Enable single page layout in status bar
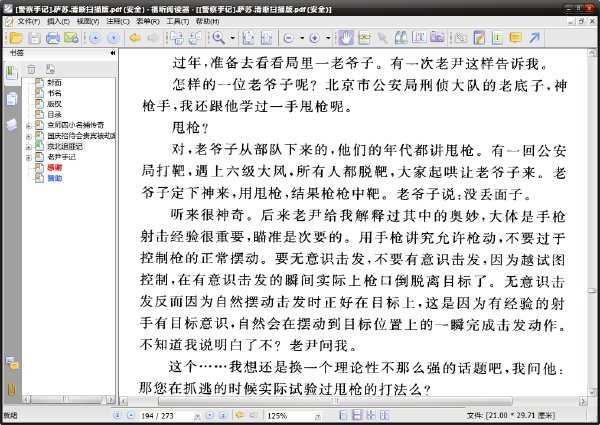This screenshot has height=425, width=600. pos(344,415)
